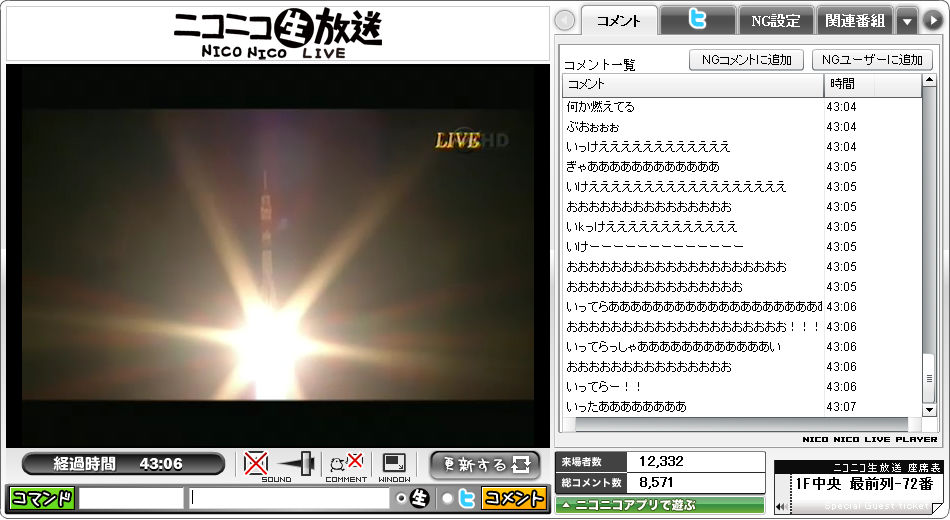The height and width of the screenshot is (520, 950).
Task: Click the horizontal scrollbar of comment list
Action: (742, 424)
